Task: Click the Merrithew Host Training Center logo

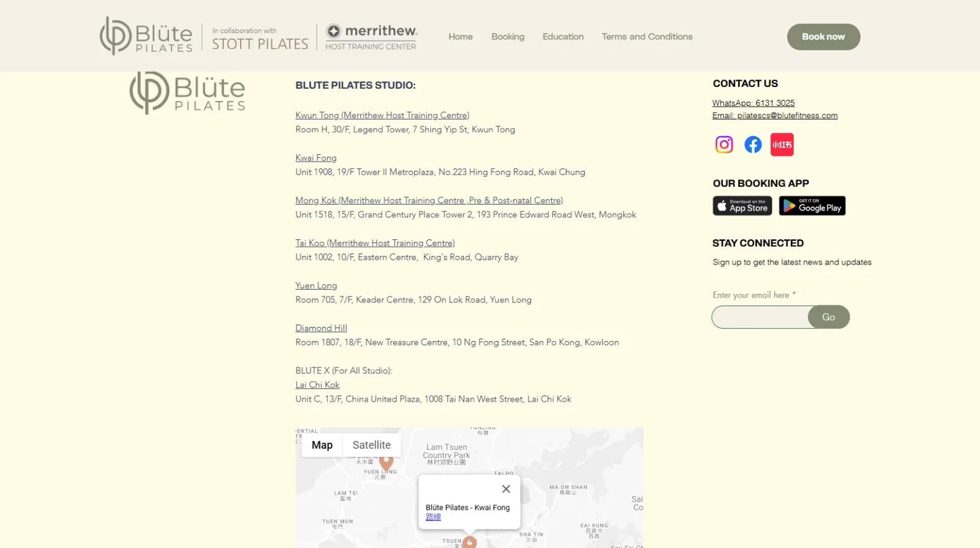Action: [371, 37]
